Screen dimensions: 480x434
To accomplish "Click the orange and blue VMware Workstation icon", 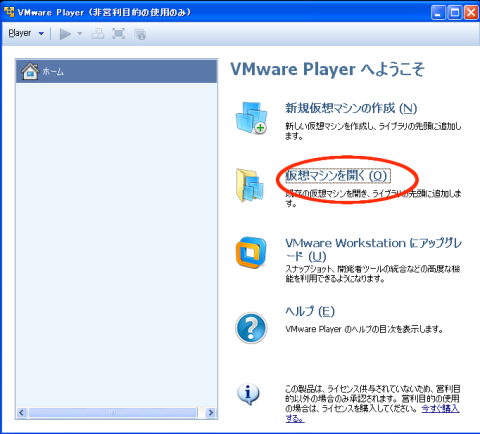I will [x=251, y=252].
